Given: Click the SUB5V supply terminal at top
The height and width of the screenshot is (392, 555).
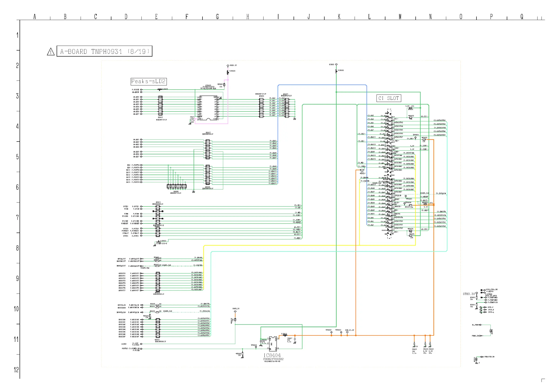Looking at the screenshot, I should click(x=336, y=64).
